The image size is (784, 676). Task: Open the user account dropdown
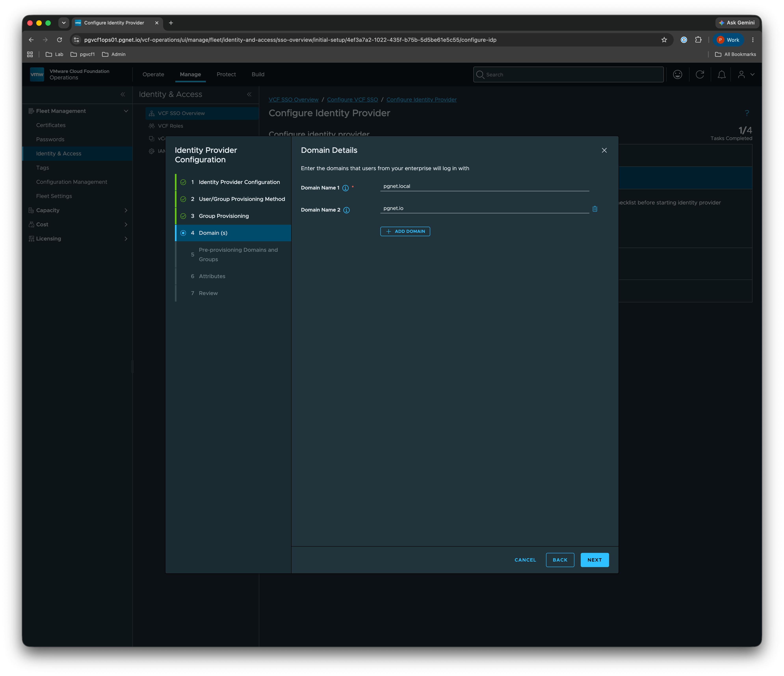(746, 74)
